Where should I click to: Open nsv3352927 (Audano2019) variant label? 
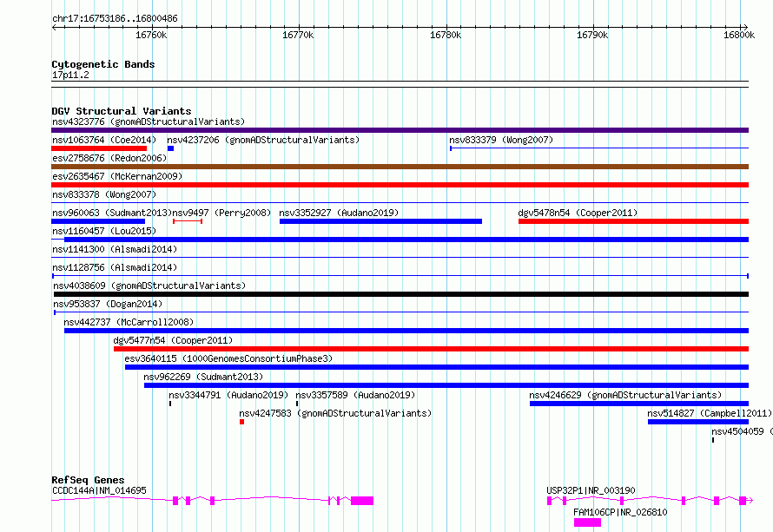pos(339,213)
